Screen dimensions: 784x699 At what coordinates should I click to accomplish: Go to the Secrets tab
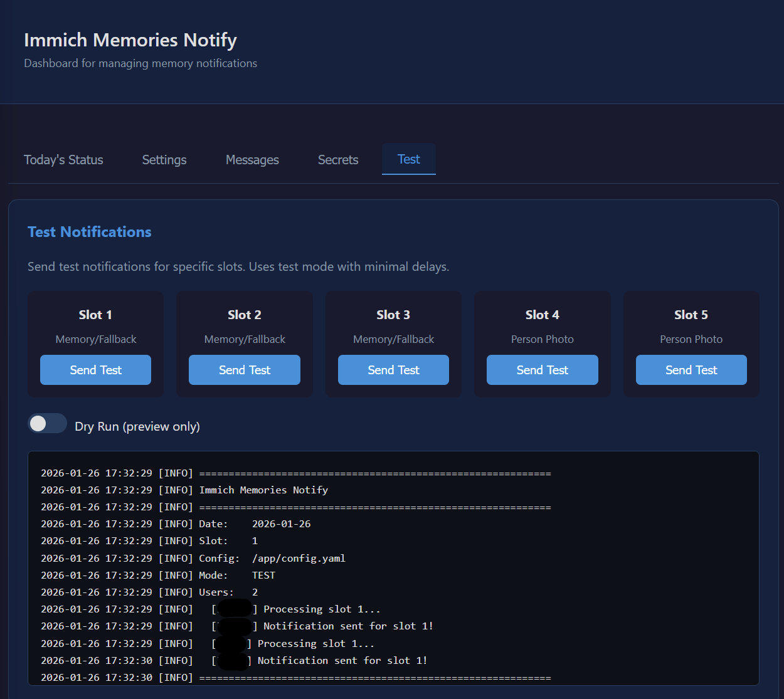tap(338, 160)
